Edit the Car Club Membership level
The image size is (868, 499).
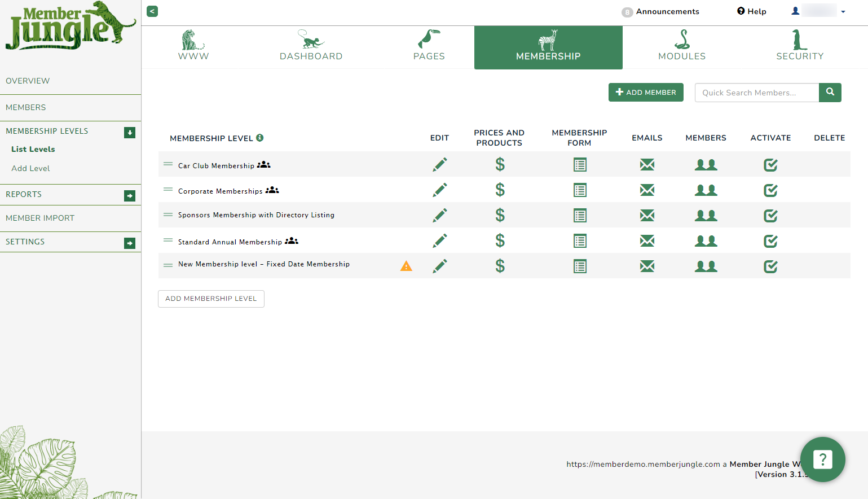440,164
